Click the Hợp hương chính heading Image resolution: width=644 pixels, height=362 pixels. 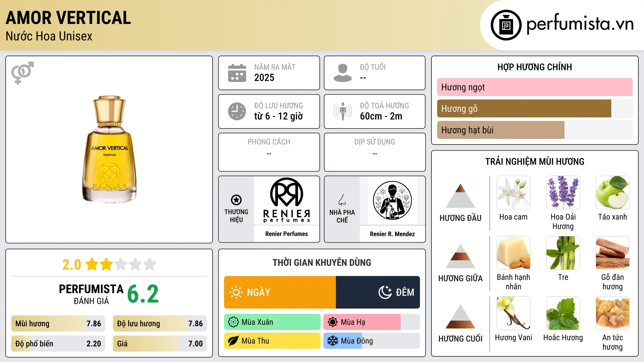tap(535, 67)
